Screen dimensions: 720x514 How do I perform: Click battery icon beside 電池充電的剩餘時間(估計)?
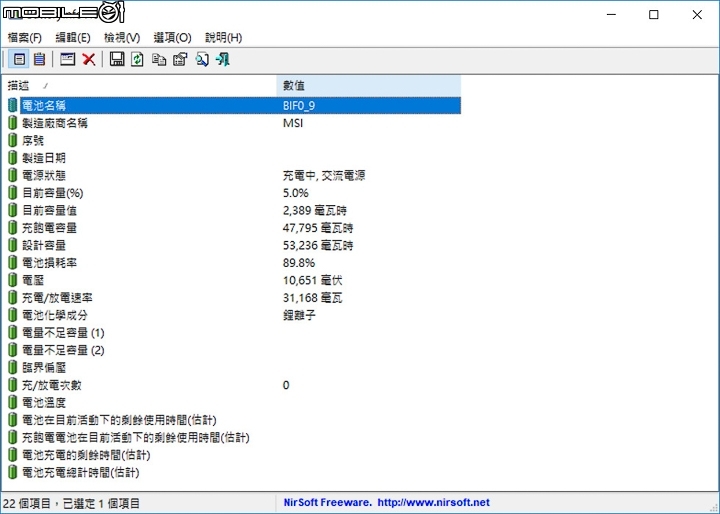(13, 455)
